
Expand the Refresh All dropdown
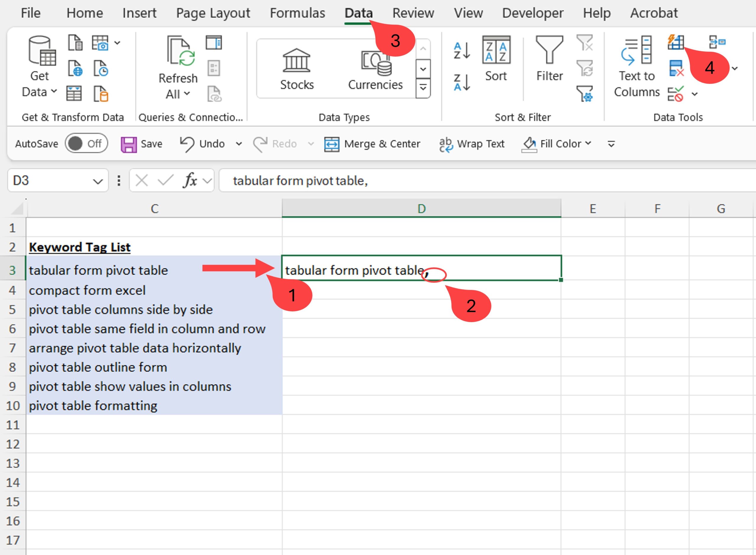click(x=187, y=94)
